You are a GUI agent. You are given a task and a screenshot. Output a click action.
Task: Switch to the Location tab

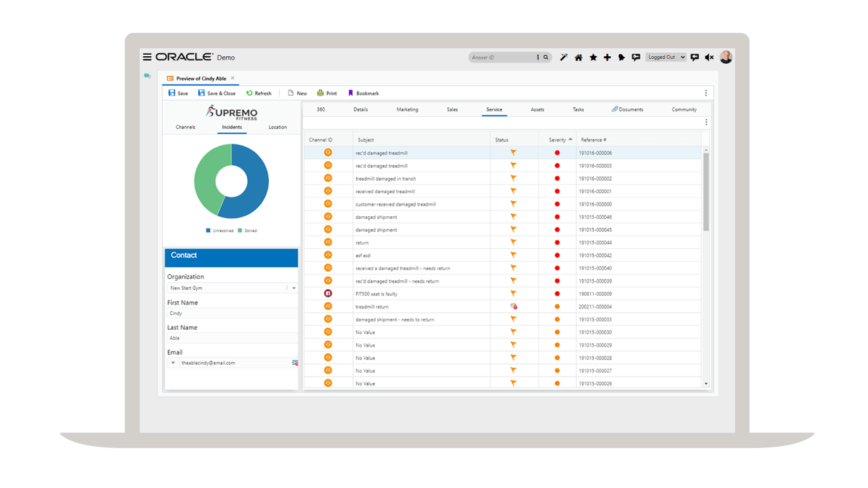point(278,127)
